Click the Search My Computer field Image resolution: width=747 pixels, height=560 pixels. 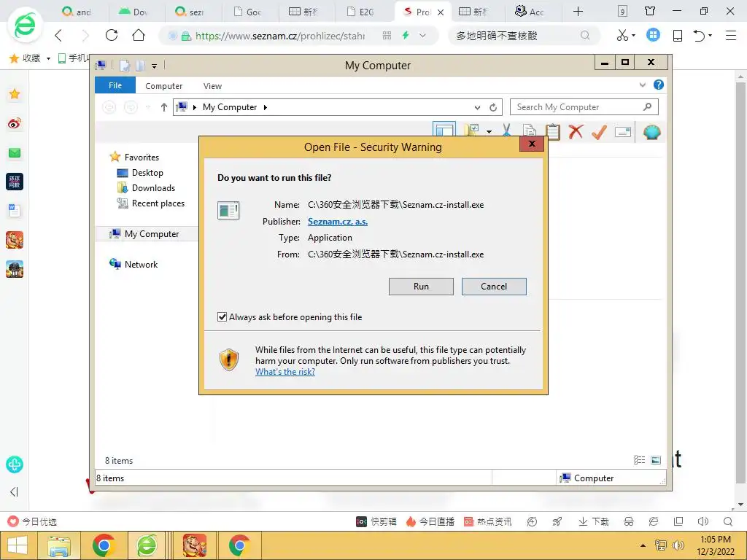(584, 107)
